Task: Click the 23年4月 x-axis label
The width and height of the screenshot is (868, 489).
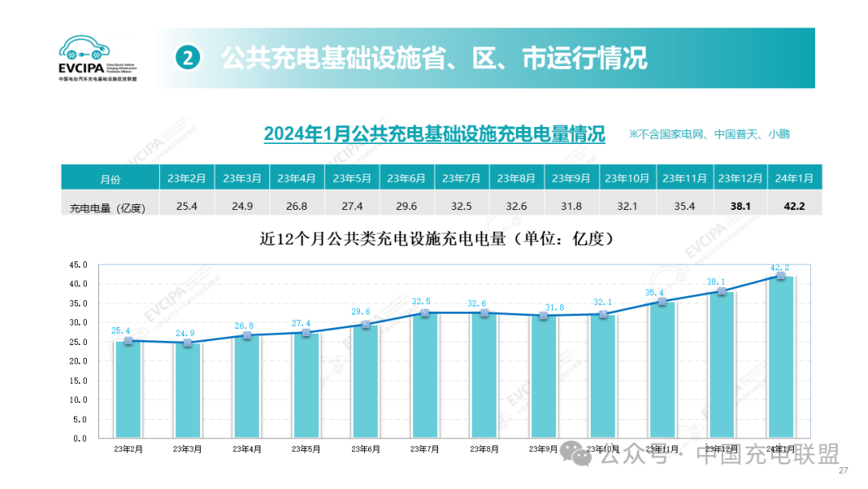Action: 247,450
